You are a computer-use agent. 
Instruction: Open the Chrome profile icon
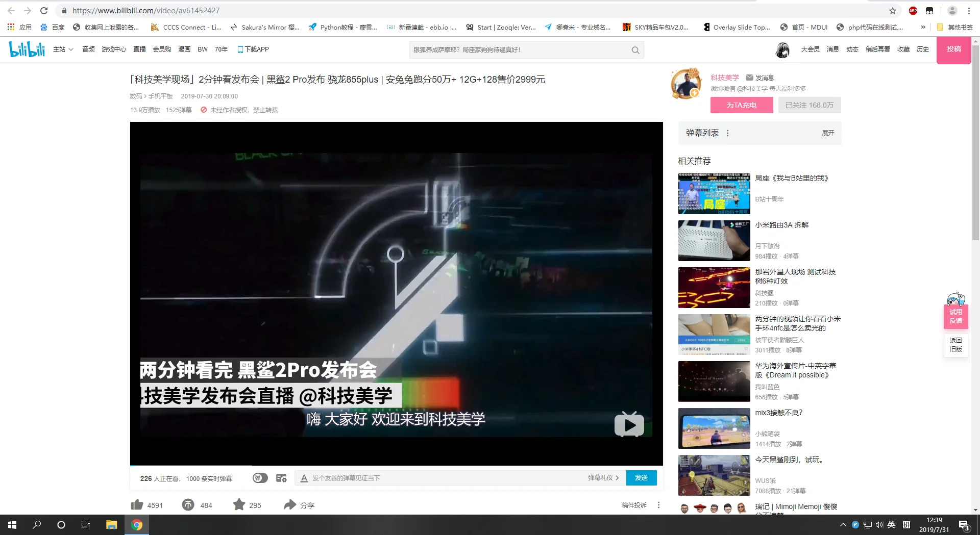tap(952, 11)
